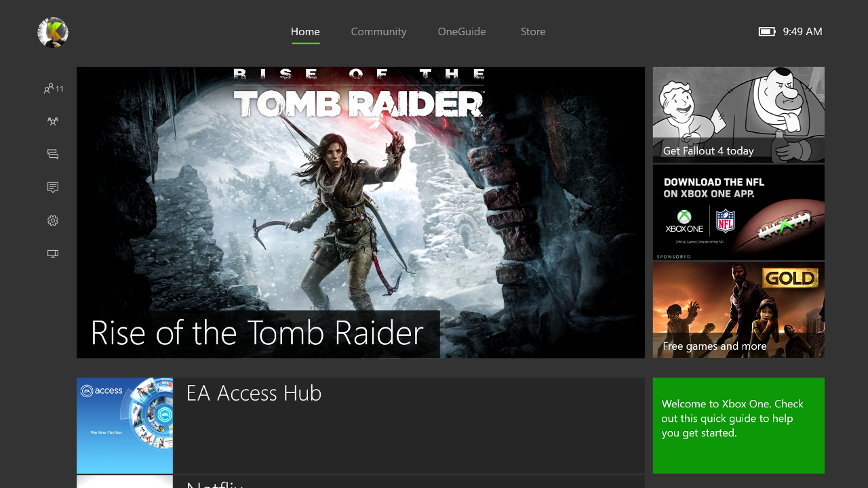Click the snap app screen icon
The image size is (868, 488).
click(53, 253)
